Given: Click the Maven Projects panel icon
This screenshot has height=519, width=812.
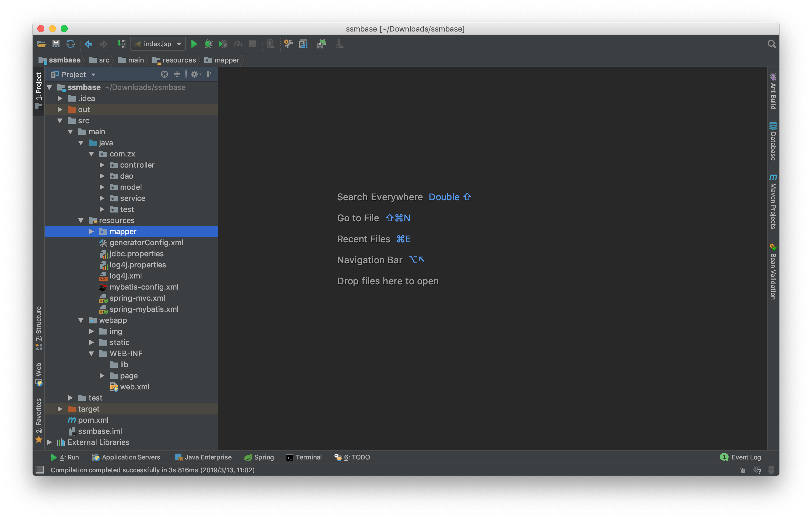Looking at the screenshot, I should pos(772,201).
